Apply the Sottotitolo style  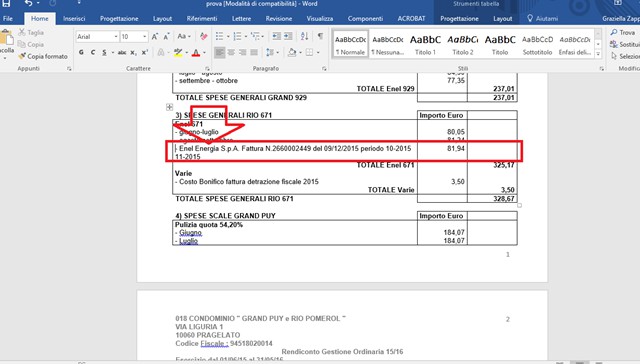pos(538,44)
